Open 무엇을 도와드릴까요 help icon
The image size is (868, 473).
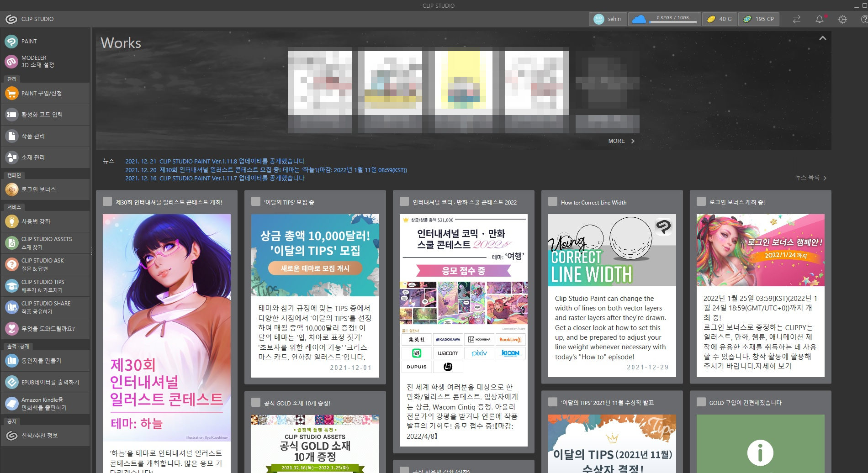pos(11,329)
